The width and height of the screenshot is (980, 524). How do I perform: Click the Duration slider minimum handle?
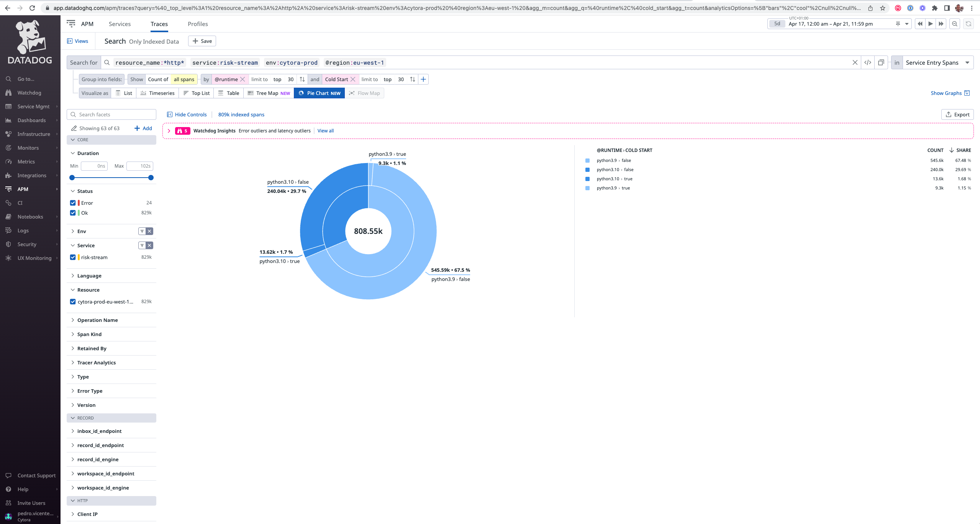coord(72,178)
